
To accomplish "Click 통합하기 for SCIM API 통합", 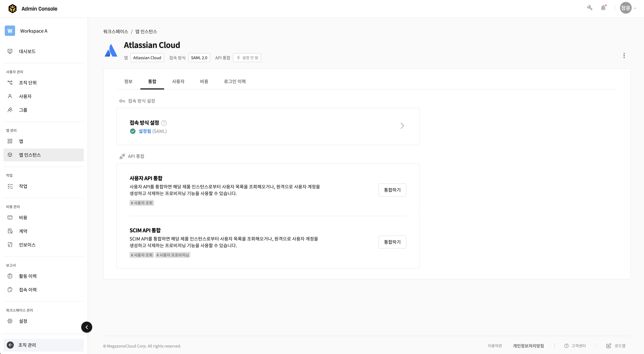I will coord(392,242).
